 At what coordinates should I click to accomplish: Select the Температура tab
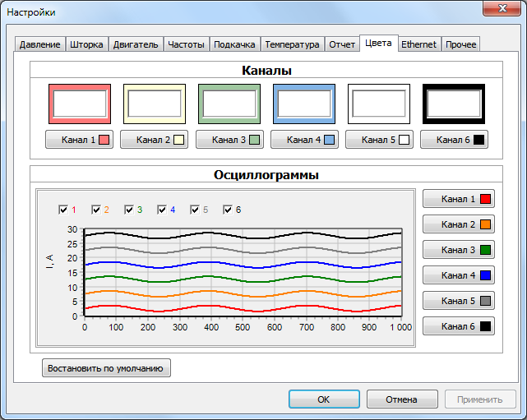click(292, 44)
